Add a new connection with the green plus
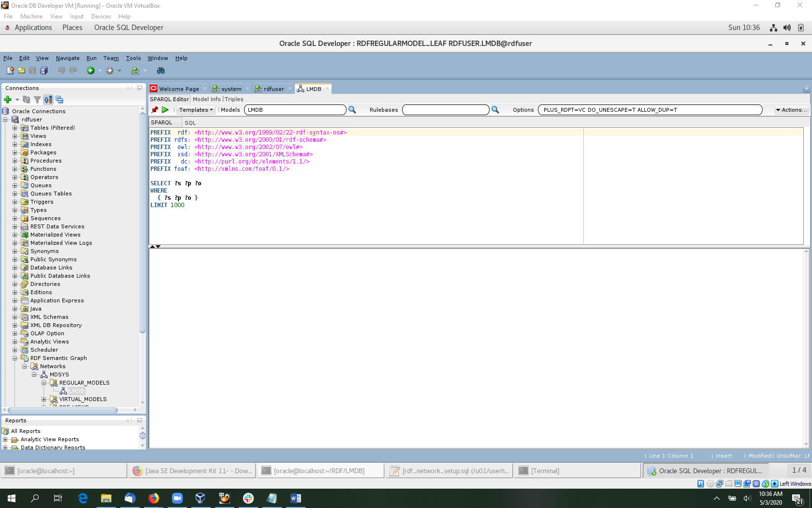The width and height of the screenshot is (812, 508). 7,100
